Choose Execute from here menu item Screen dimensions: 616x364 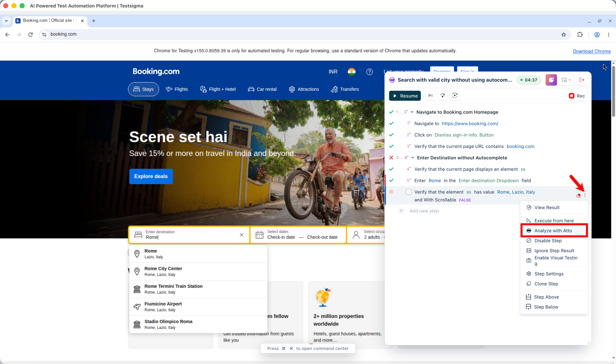tap(554, 221)
